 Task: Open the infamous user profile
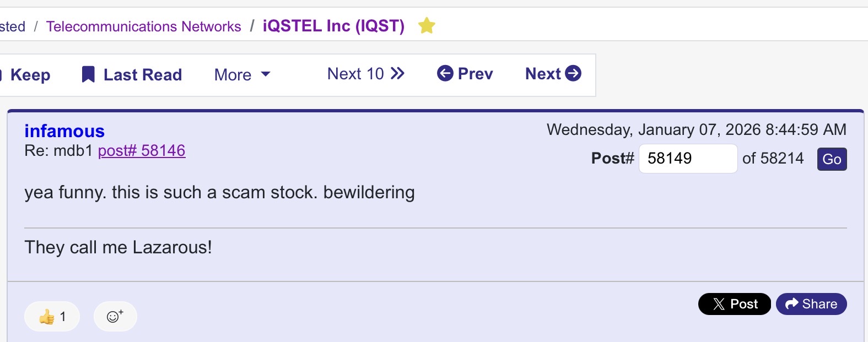click(64, 131)
